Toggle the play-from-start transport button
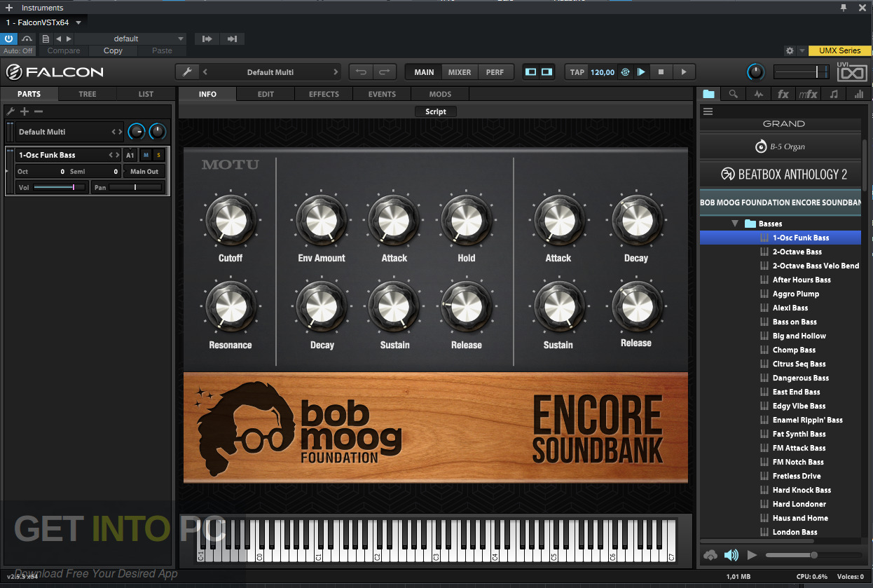 pyautogui.click(x=640, y=71)
